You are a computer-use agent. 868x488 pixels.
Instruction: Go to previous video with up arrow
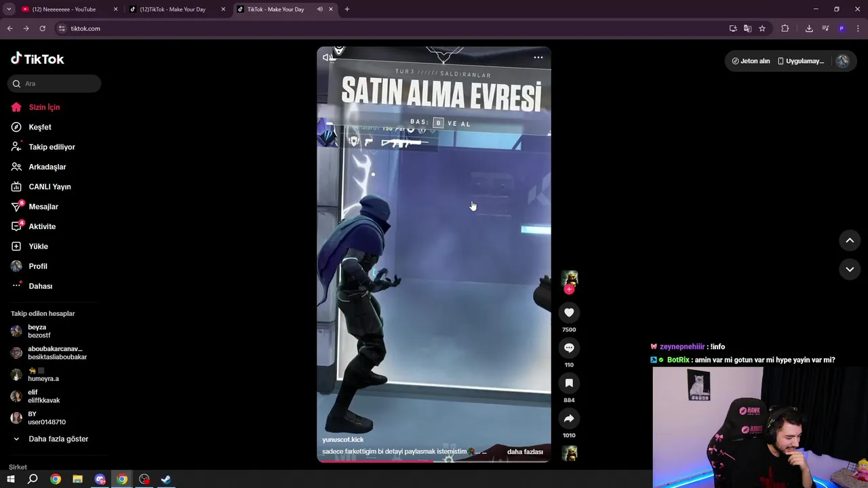click(849, 240)
